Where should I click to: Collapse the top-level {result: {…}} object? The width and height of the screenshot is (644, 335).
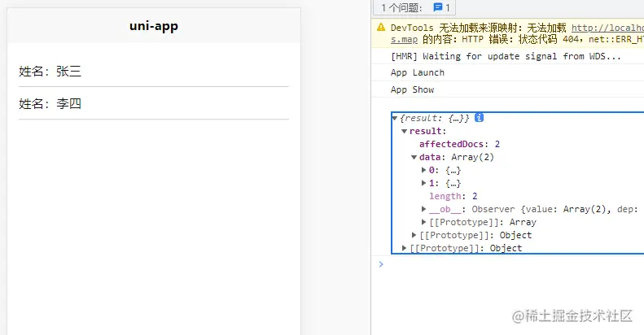tap(395, 119)
